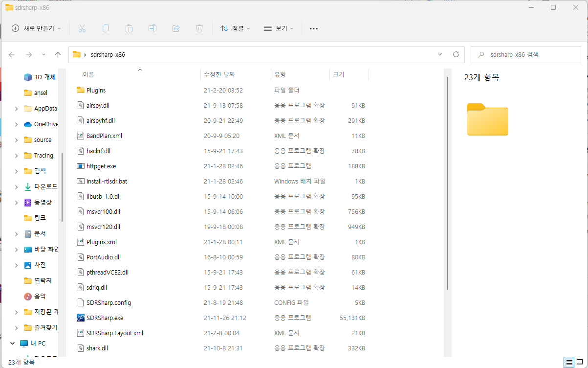This screenshot has width=588, height=368.
Task: Click the navigation pane scrollbar
Action: coord(62,187)
